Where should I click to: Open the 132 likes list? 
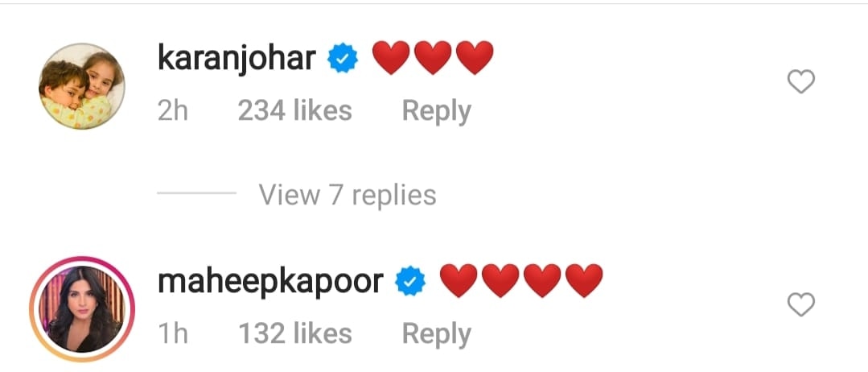click(295, 333)
